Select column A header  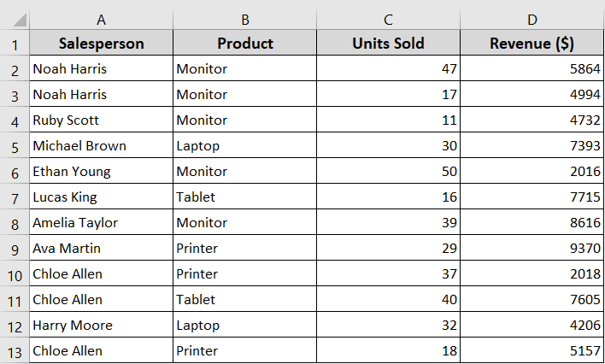point(101,20)
